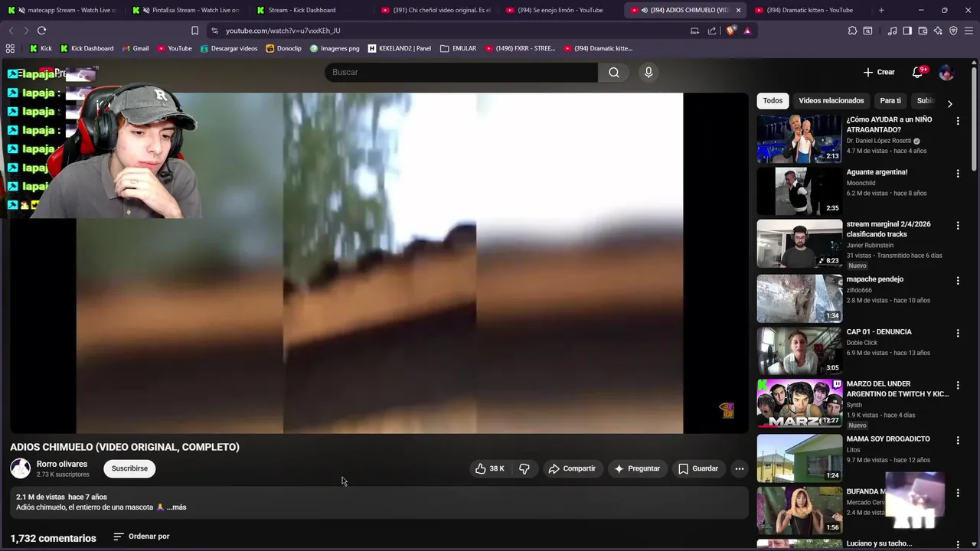Open the Donoclip bookmark
The height and width of the screenshot is (551, 980).
click(283, 48)
